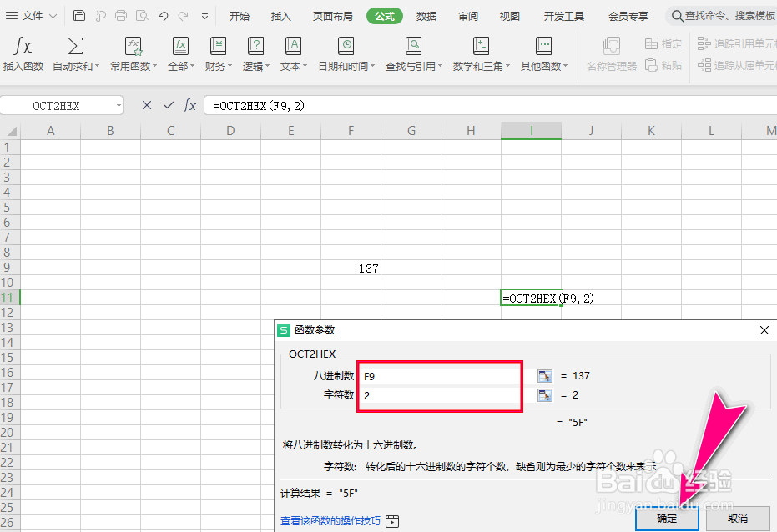Expand the 文件 menu dropdown arrow

tap(53, 17)
